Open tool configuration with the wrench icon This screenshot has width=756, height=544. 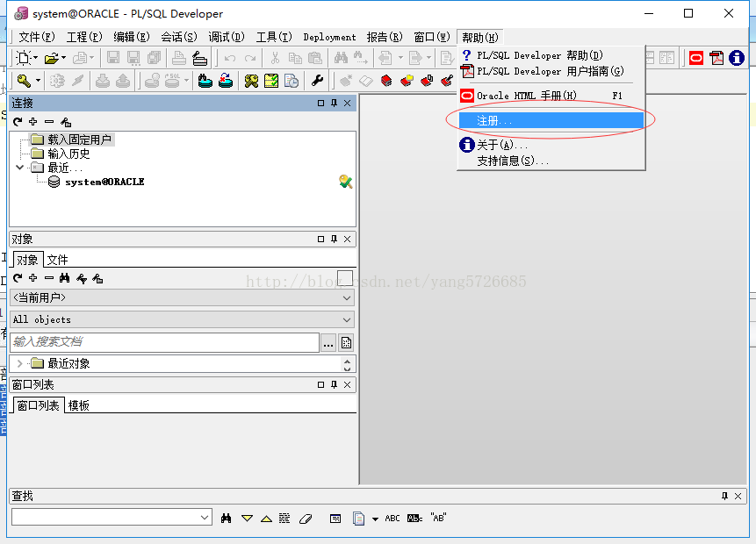point(316,80)
